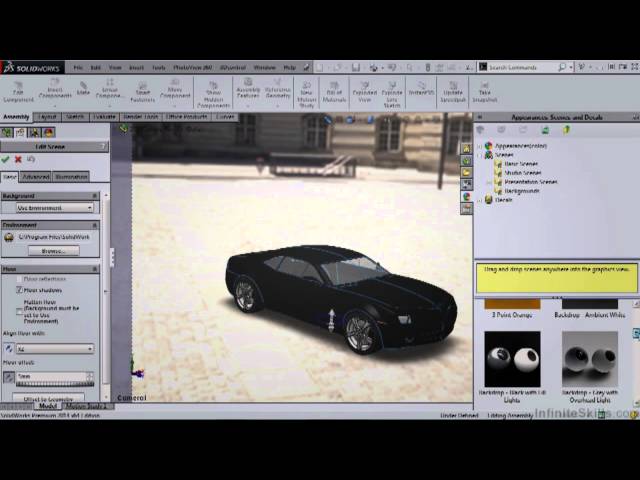Click the Floor offset spinner arrows
The width and height of the screenshot is (640, 480).
[x=89, y=376]
